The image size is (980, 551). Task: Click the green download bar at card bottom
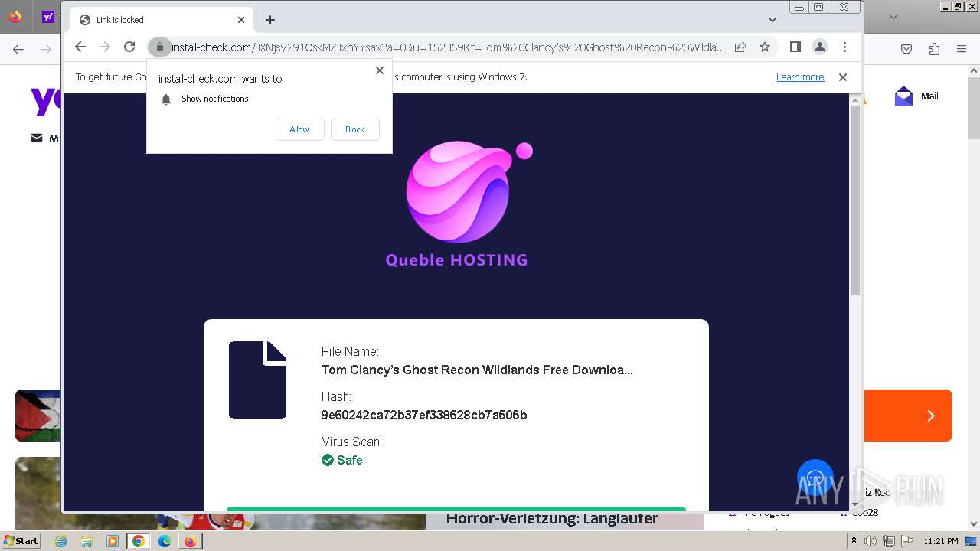click(x=456, y=509)
